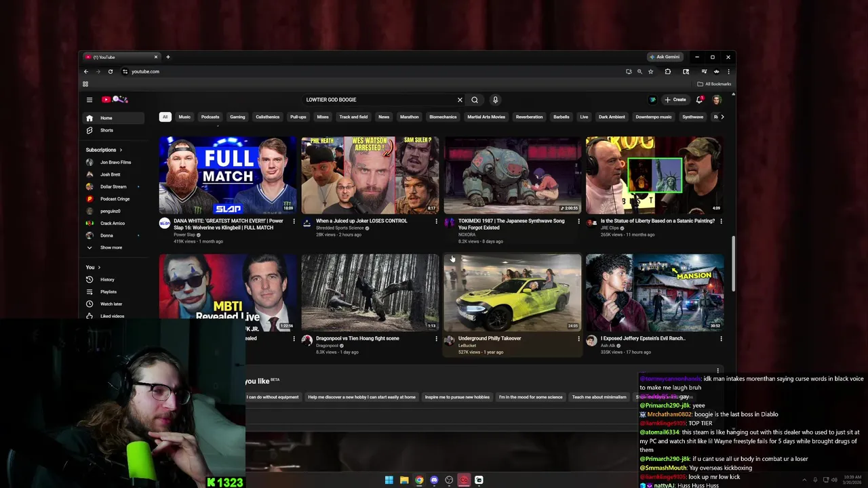Select the Dark Ambient filter chip
Viewport: 868px width, 488px height.
click(x=612, y=117)
